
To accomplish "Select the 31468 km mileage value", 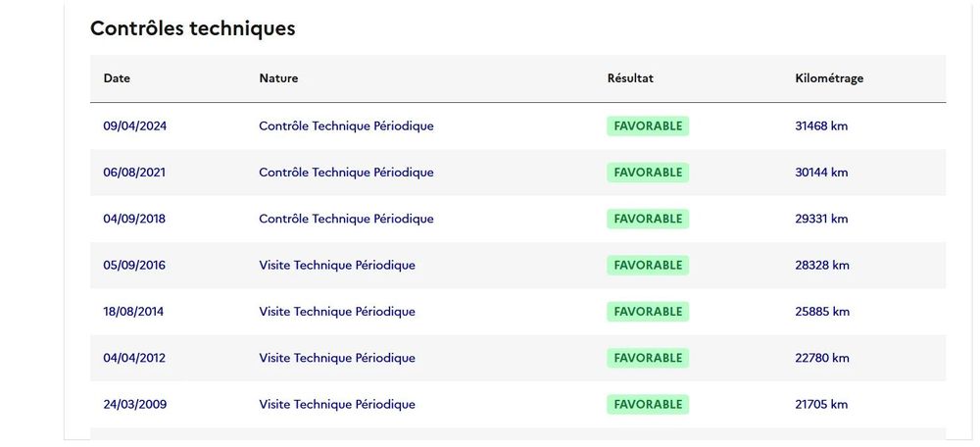I will pos(822,126).
